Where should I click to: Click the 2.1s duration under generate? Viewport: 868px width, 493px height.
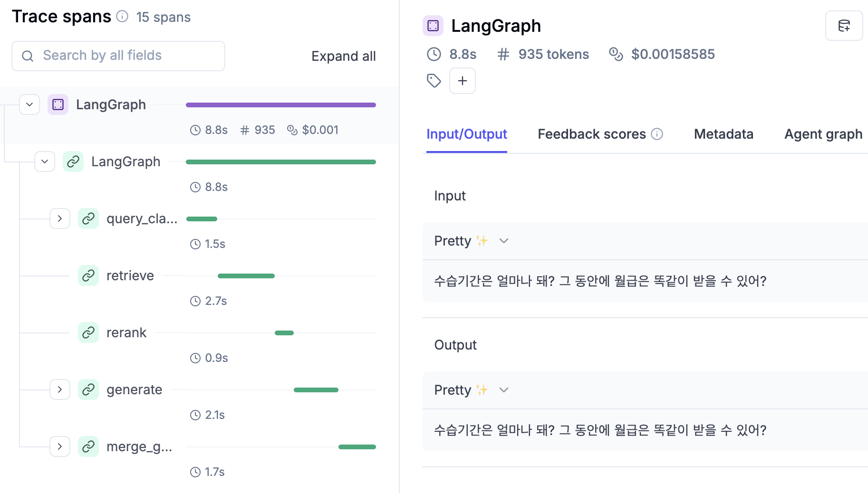coord(215,415)
